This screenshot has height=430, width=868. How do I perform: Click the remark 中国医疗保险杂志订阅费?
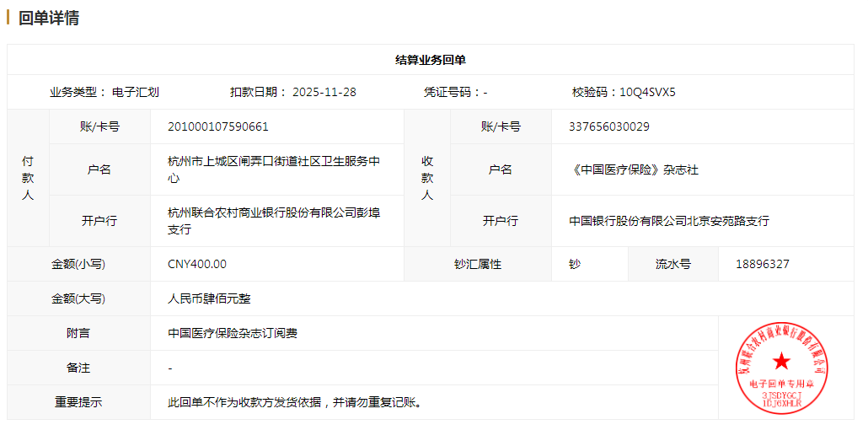point(233,333)
